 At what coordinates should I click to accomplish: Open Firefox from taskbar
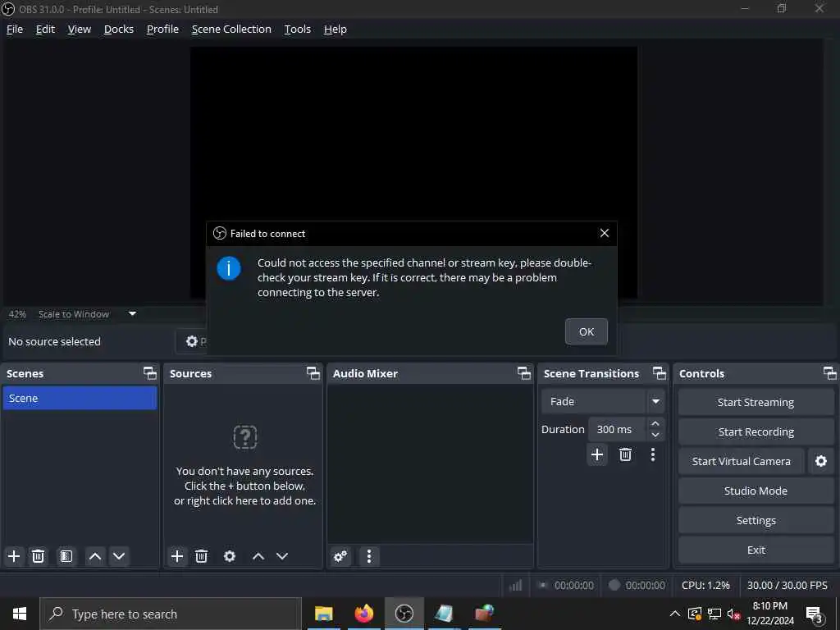(363, 614)
